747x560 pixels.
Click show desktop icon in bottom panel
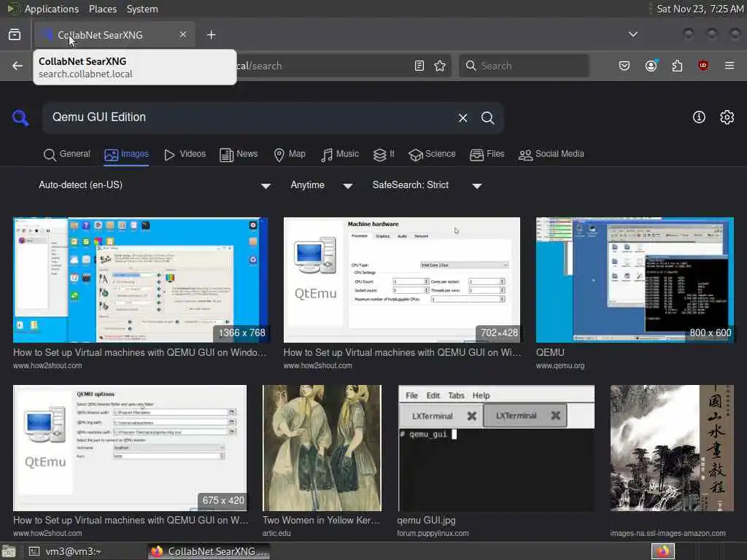[9, 551]
